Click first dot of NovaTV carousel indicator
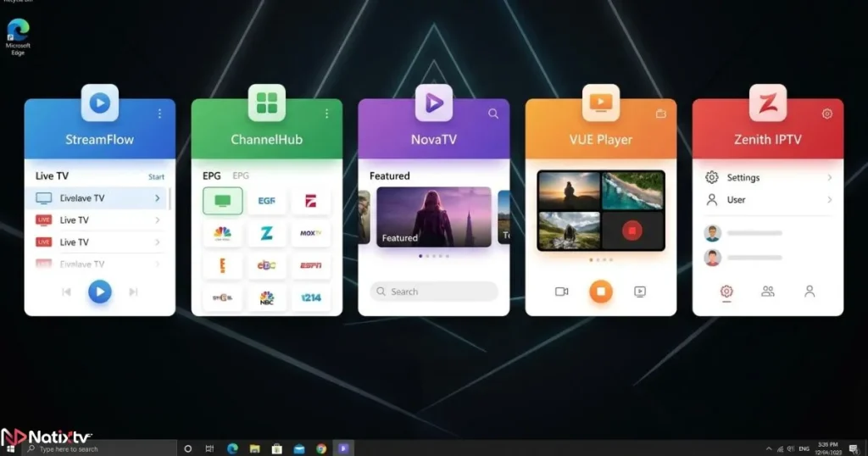The image size is (868, 456). (420, 256)
